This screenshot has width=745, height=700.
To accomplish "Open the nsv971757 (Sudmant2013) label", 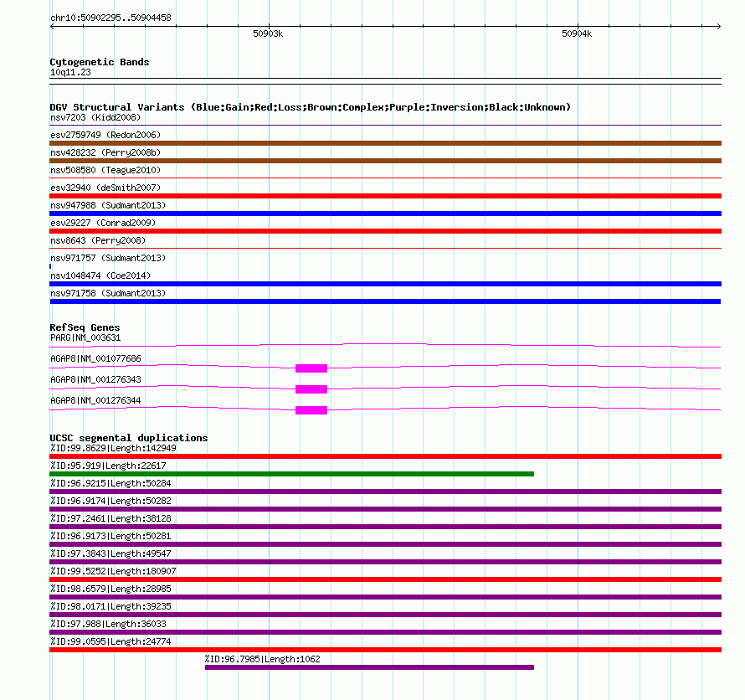I will (x=108, y=258).
